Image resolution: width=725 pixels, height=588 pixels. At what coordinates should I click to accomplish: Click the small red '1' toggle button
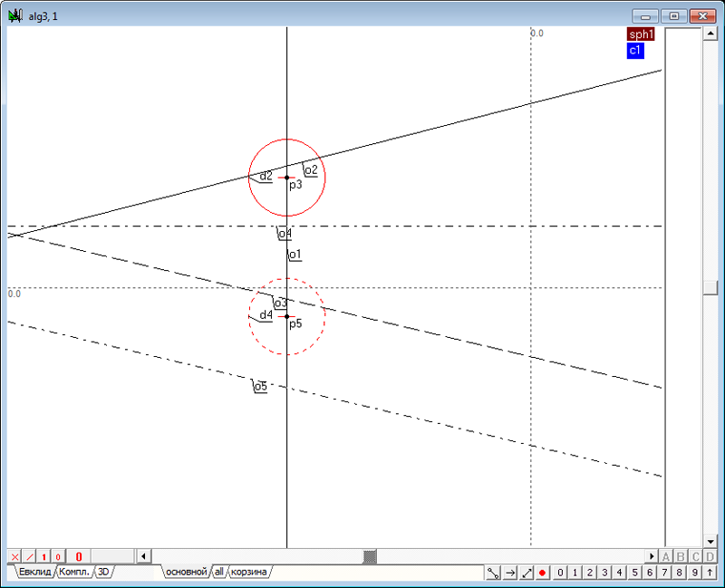tap(43, 556)
